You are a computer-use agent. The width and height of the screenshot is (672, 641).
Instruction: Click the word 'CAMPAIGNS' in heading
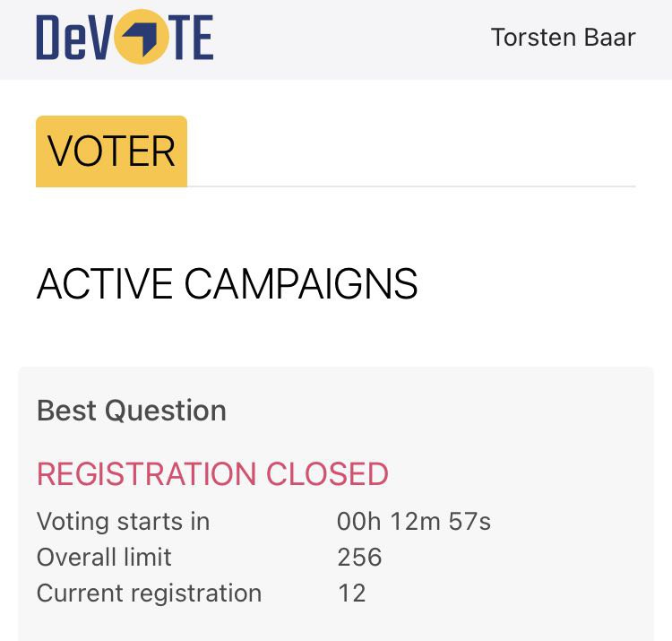point(301,284)
